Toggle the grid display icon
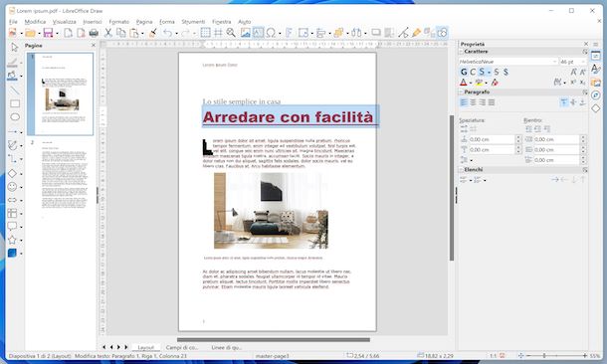The image size is (607, 364). 205,33
